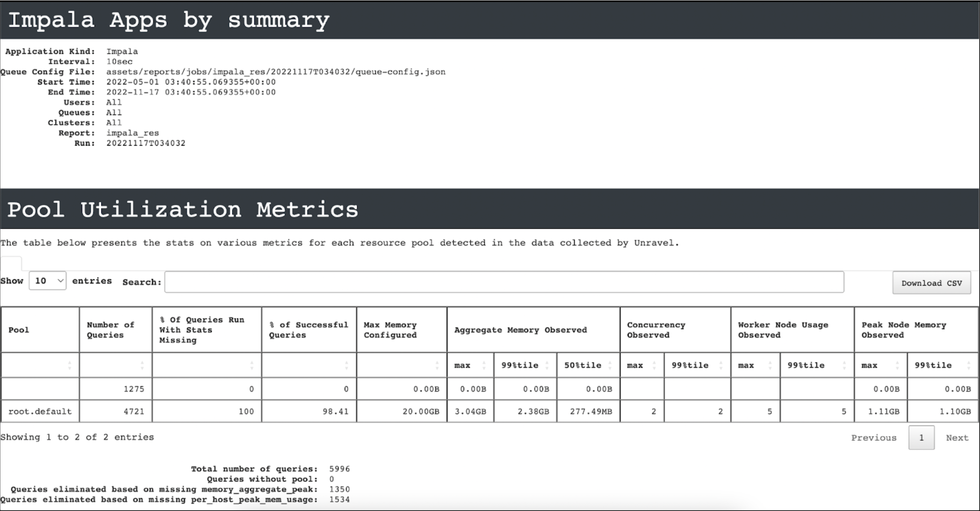Click Showing 1 to 2 entries text
Viewport: 980px width, 511px height.
click(77, 437)
